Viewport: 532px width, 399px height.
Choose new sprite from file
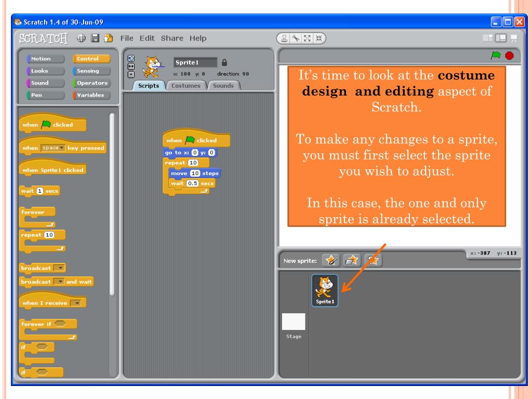click(352, 261)
